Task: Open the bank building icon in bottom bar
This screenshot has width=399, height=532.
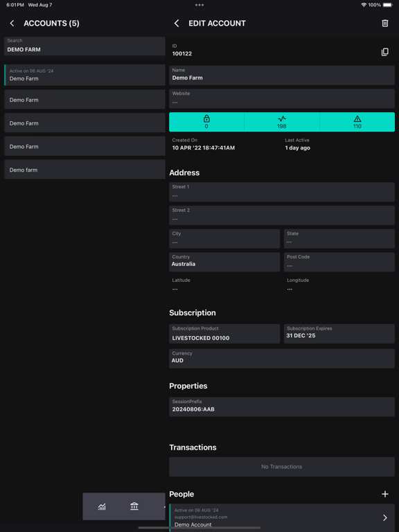Action: 134,506
